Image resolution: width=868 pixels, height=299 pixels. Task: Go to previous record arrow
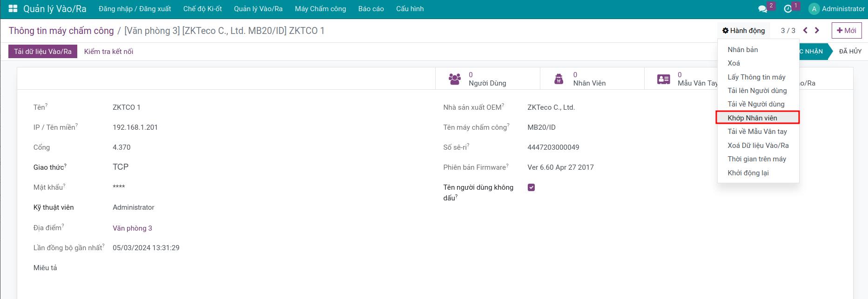805,31
